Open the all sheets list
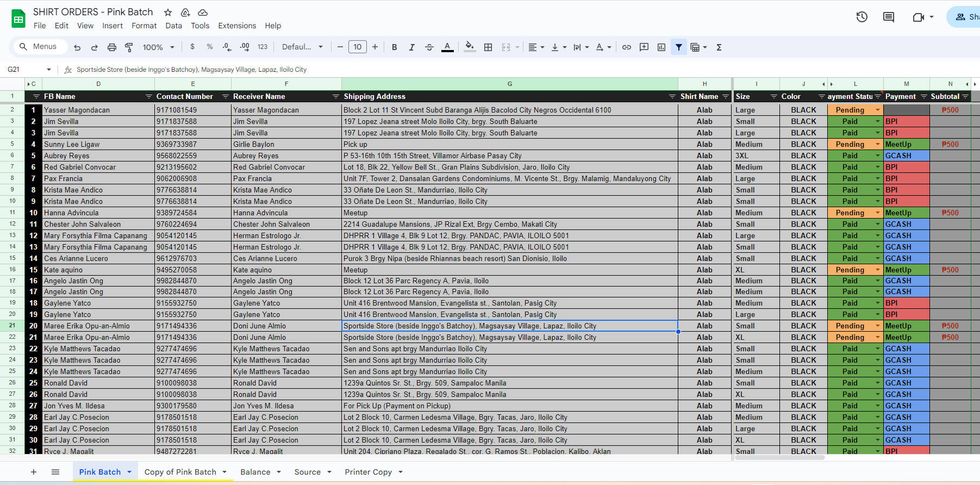This screenshot has width=980, height=485. coord(55,472)
